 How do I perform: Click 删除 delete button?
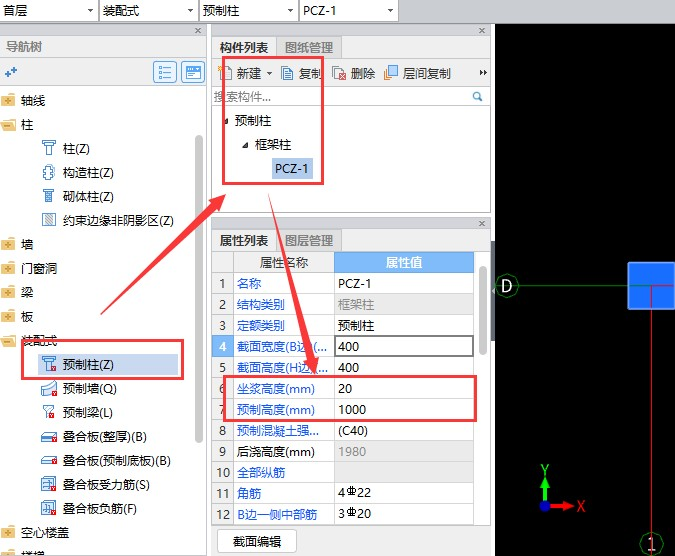coord(353,73)
